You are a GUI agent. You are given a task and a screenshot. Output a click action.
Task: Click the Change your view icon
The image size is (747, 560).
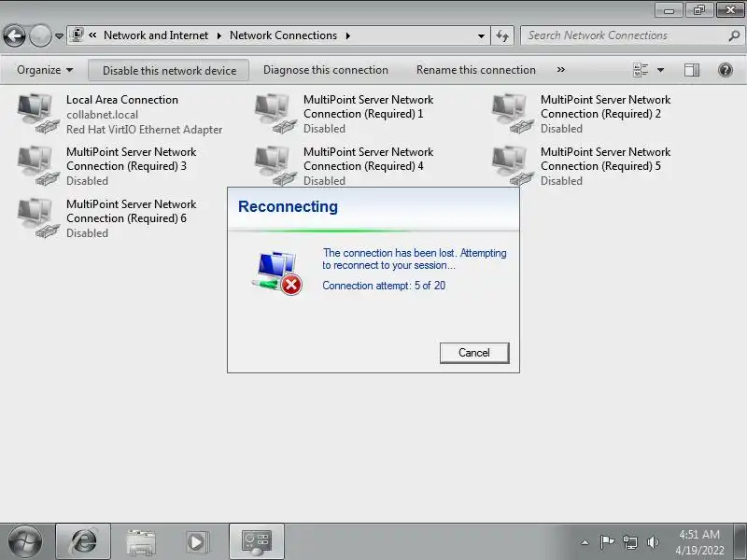pos(641,70)
